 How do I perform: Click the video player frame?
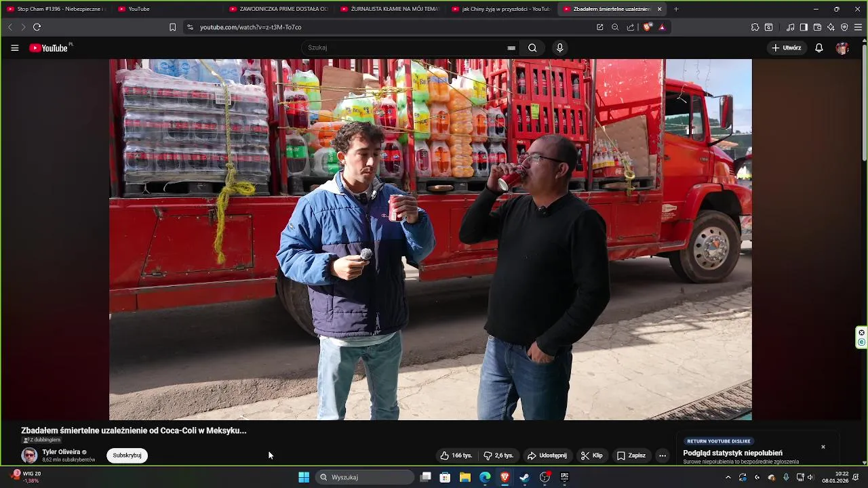pyautogui.click(x=431, y=239)
